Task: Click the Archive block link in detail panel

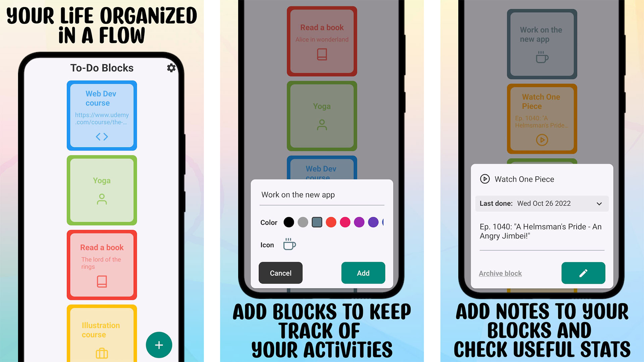Action: click(500, 273)
